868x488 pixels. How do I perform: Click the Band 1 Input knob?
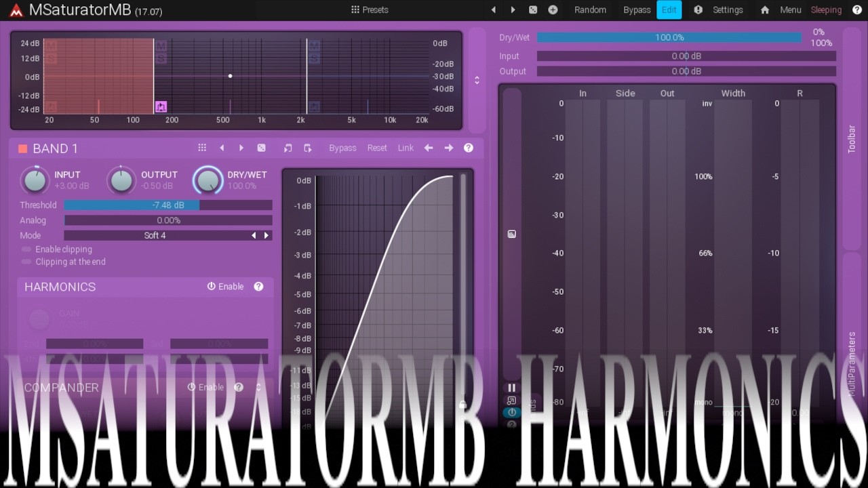pos(35,180)
